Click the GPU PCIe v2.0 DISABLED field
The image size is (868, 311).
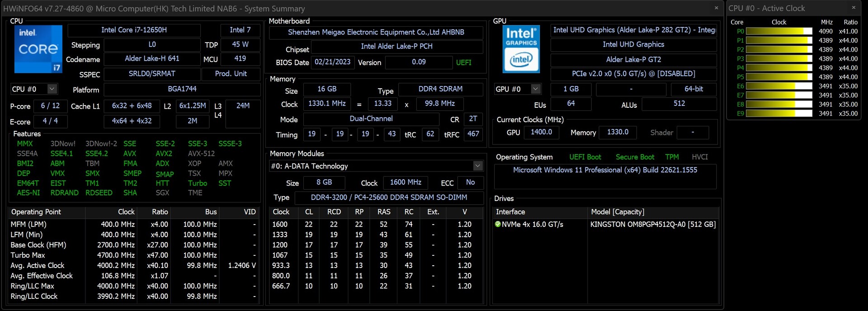(633, 74)
